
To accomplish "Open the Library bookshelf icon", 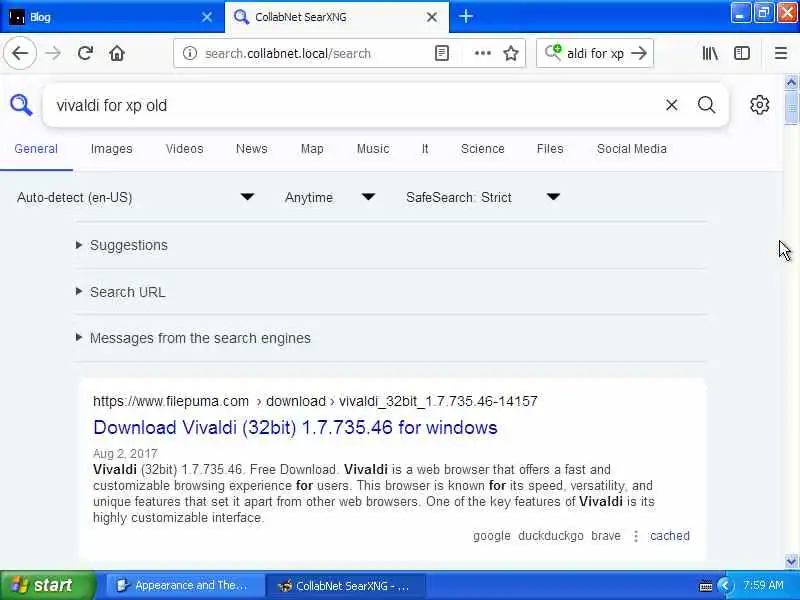I will pos(710,53).
